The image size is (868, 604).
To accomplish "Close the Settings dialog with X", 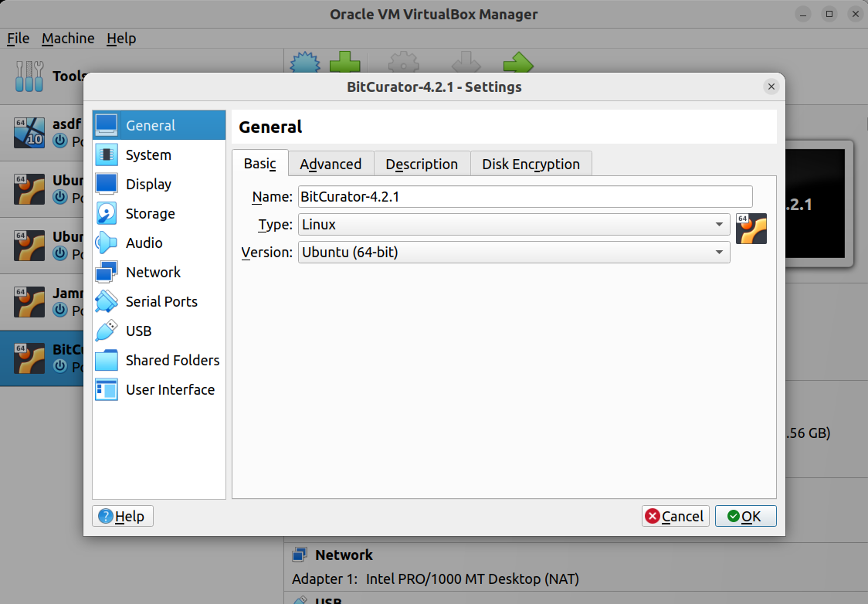I will [771, 87].
